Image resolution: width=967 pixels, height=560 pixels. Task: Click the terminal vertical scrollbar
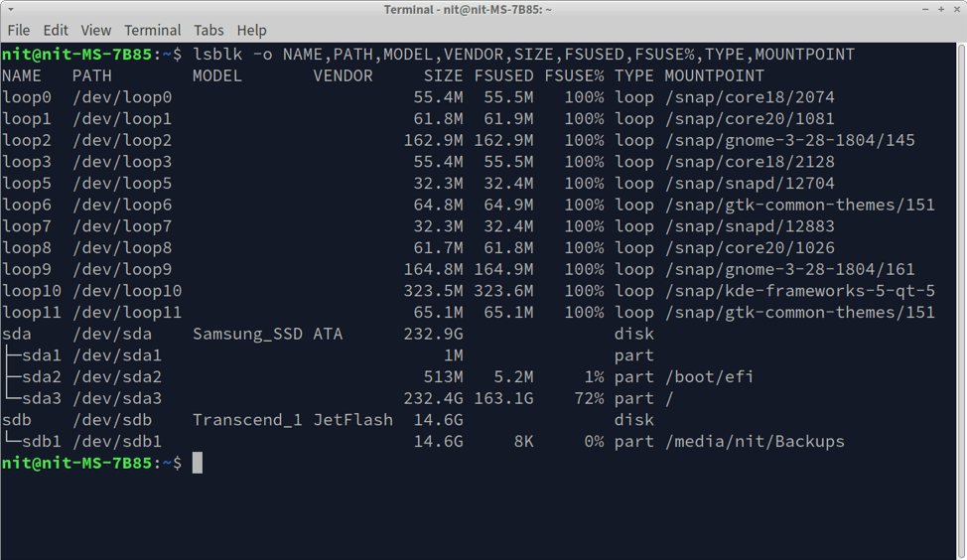(x=961, y=301)
